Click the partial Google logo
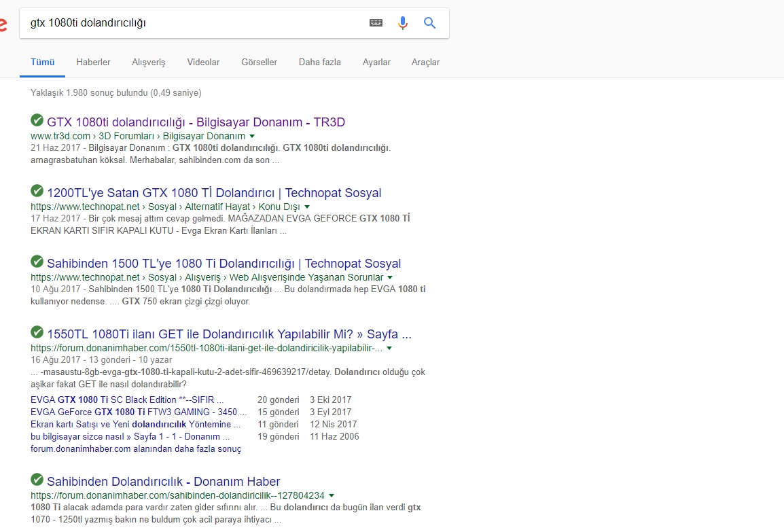Viewport: 784px width, 532px height. point(3,24)
